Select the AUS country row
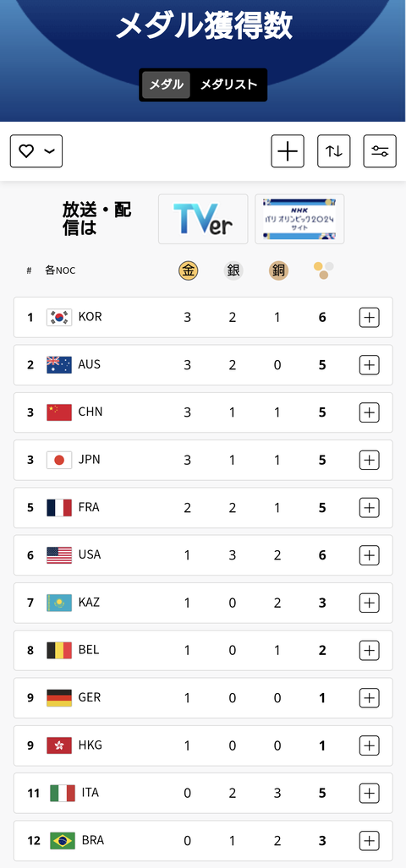The height and width of the screenshot is (868, 406). (x=203, y=365)
